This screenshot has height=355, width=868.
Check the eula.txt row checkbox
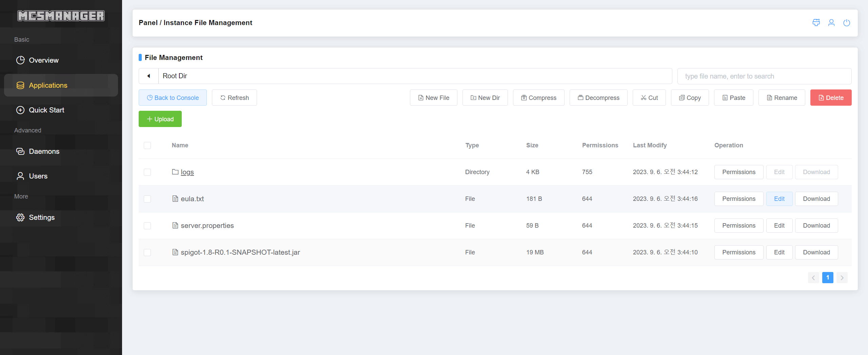(x=147, y=199)
